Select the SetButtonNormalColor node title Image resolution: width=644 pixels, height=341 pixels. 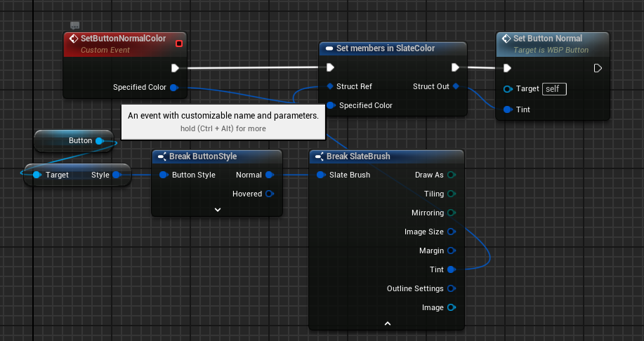123,39
